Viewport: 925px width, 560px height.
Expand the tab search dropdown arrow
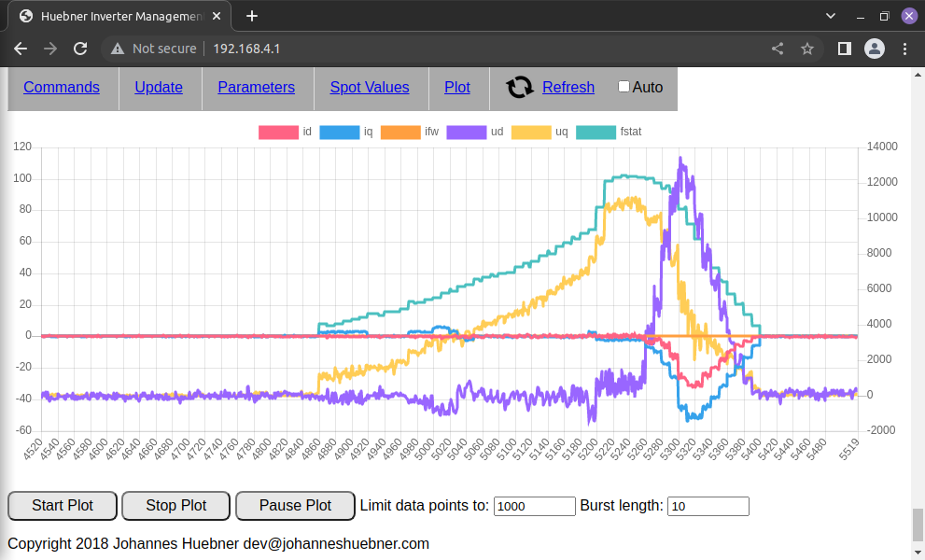[x=831, y=16]
